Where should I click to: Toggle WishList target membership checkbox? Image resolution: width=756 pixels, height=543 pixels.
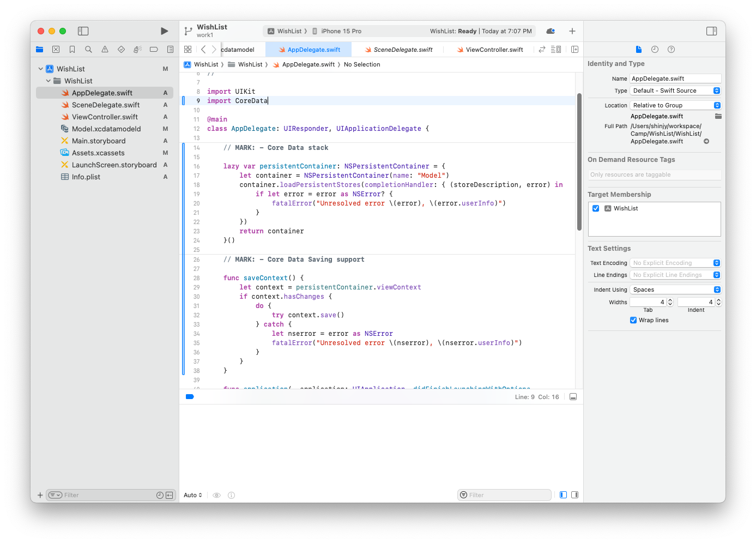(x=596, y=208)
